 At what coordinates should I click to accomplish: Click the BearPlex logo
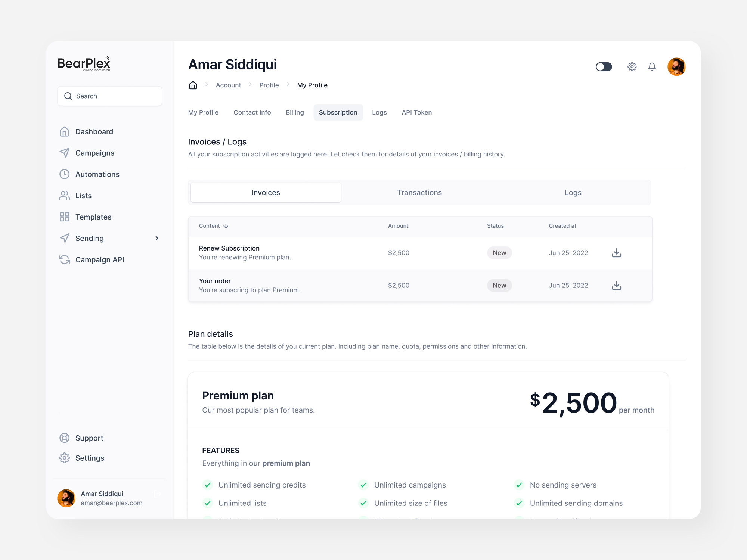tap(84, 63)
